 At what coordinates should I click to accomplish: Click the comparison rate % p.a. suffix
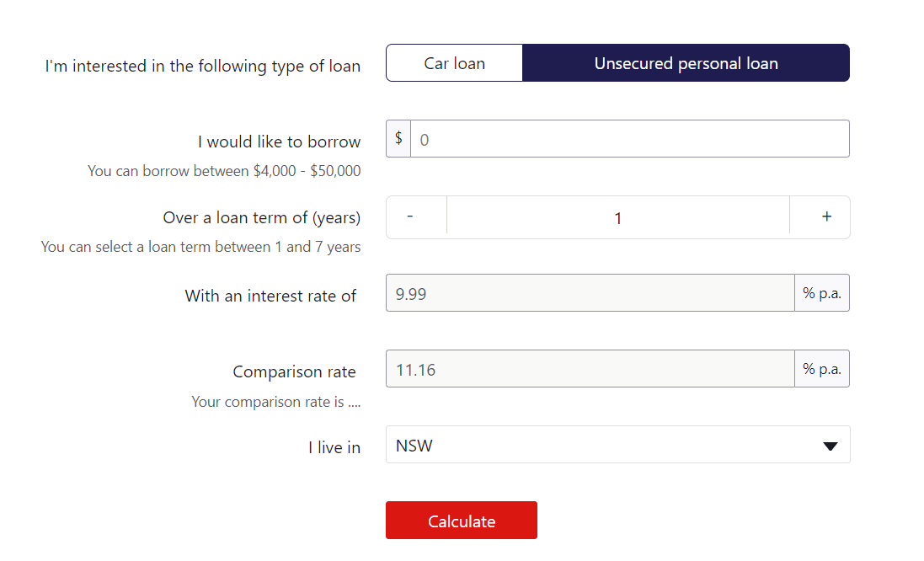[x=821, y=369]
